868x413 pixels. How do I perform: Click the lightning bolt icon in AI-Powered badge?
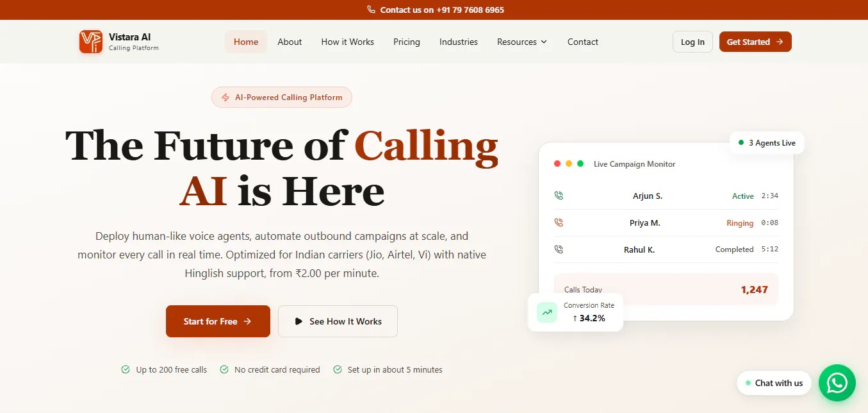(x=225, y=97)
